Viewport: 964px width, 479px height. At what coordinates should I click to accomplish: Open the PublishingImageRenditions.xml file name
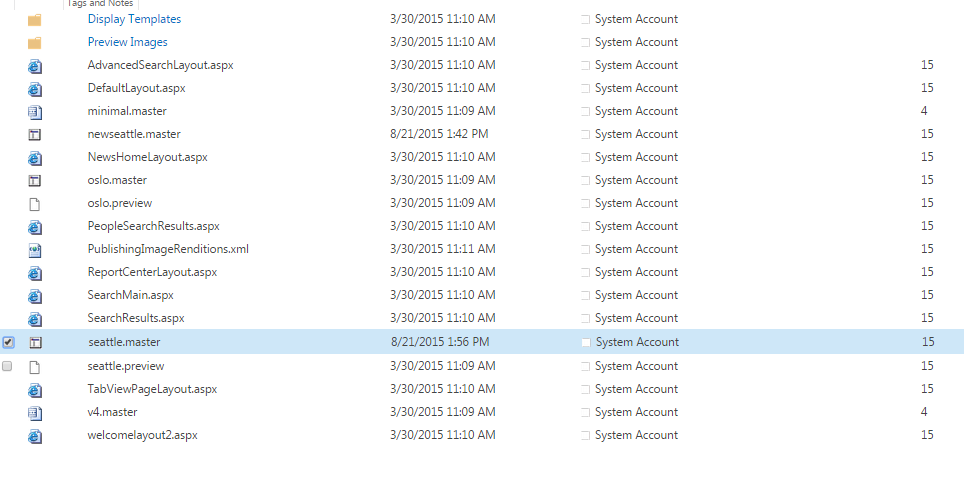tap(168, 249)
